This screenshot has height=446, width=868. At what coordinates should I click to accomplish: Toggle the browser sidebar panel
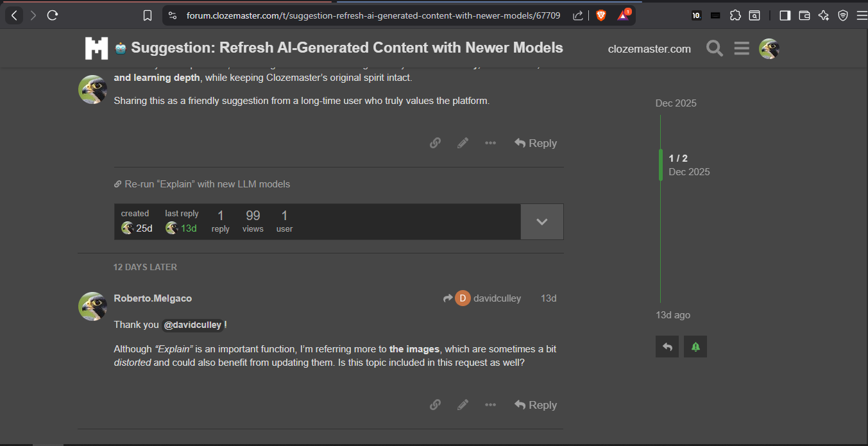[x=785, y=15]
